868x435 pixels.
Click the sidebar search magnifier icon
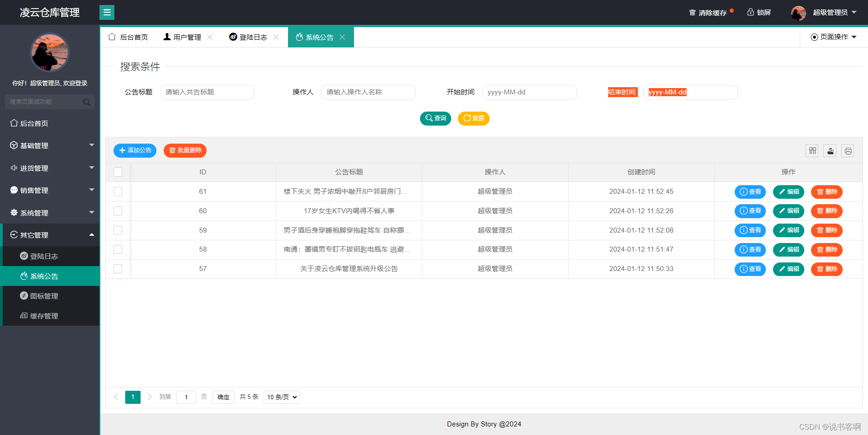tap(87, 102)
